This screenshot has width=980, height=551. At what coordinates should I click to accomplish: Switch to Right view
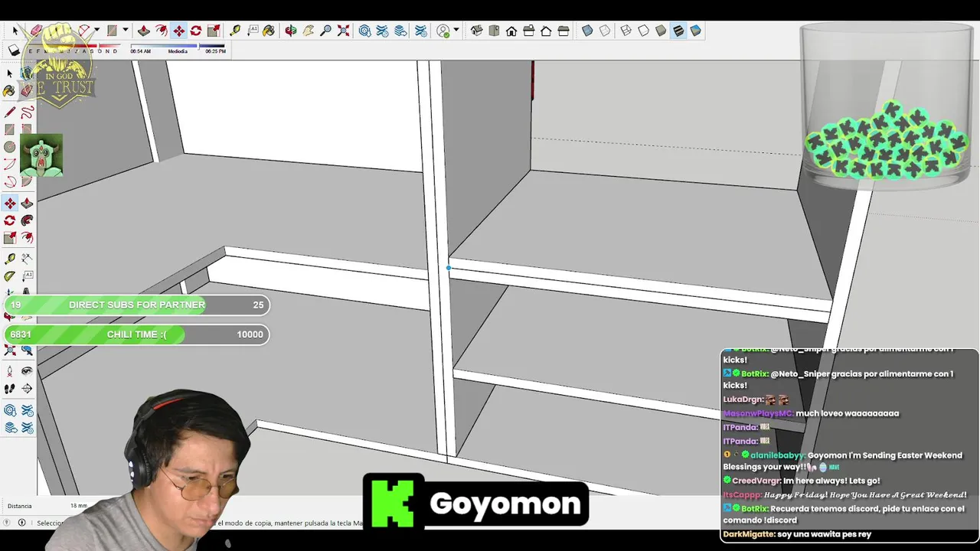(x=529, y=31)
